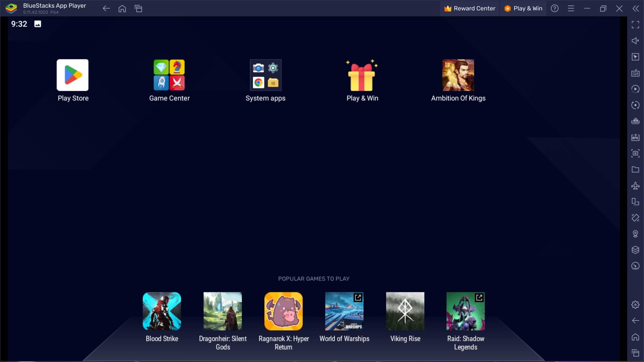Toggle the volume mute icon
This screenshot has width=644, height=362.
pyautogui.click(x=635, y=41)
